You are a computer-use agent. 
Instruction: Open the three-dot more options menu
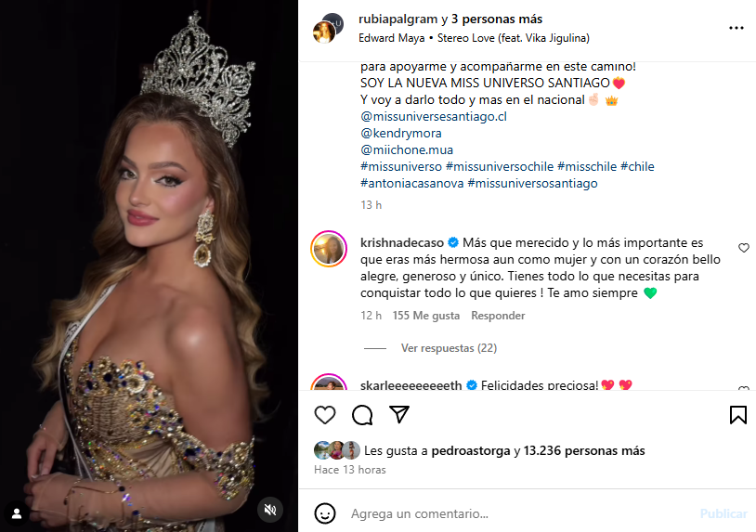tap(736, 28)
